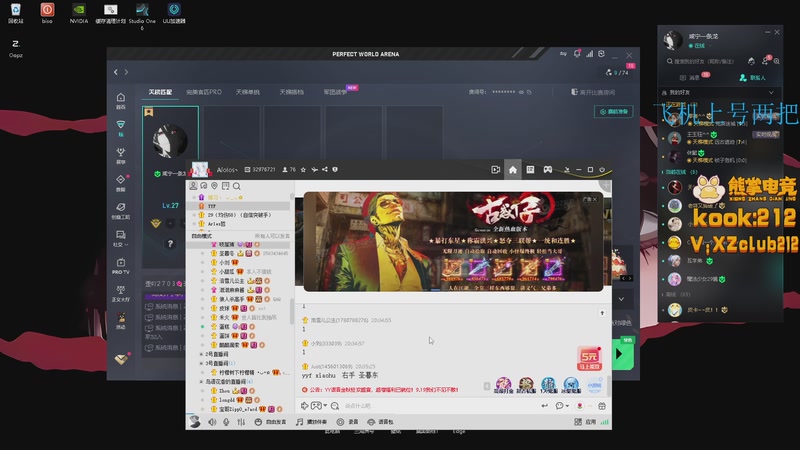Switch to 联系人 contacts tab

(753, 78)
